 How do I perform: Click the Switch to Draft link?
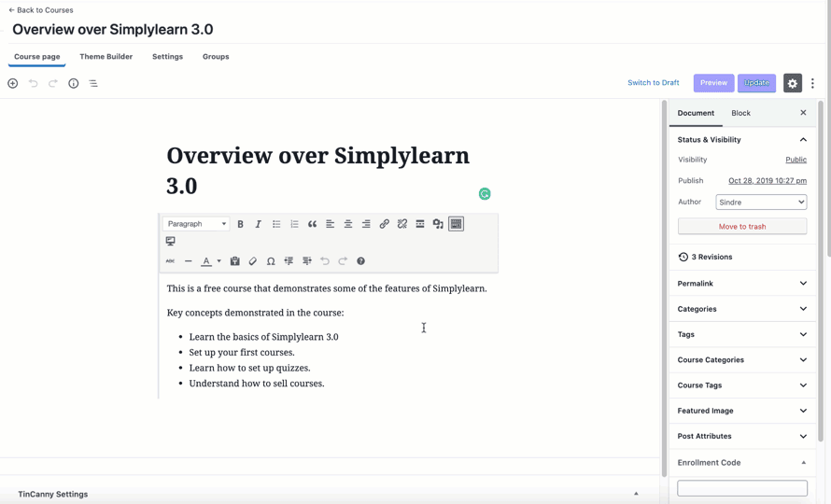(x=653, y=83)
